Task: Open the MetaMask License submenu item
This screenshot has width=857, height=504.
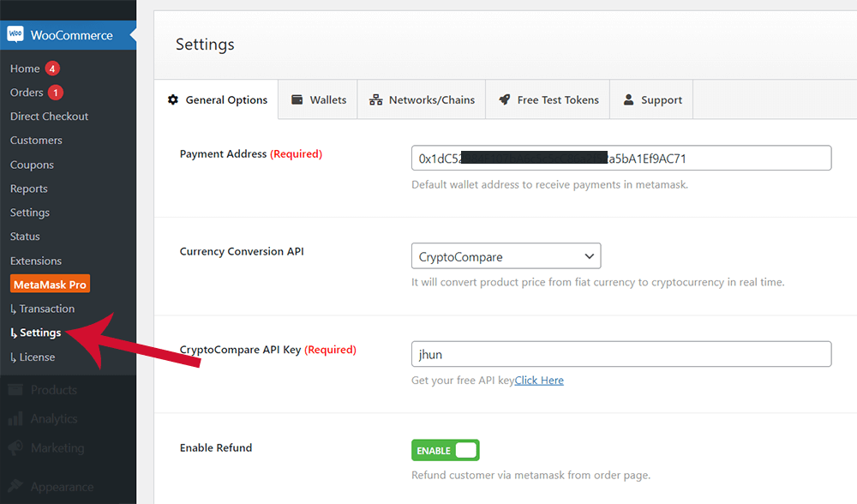Action: [x=33, y=357]
